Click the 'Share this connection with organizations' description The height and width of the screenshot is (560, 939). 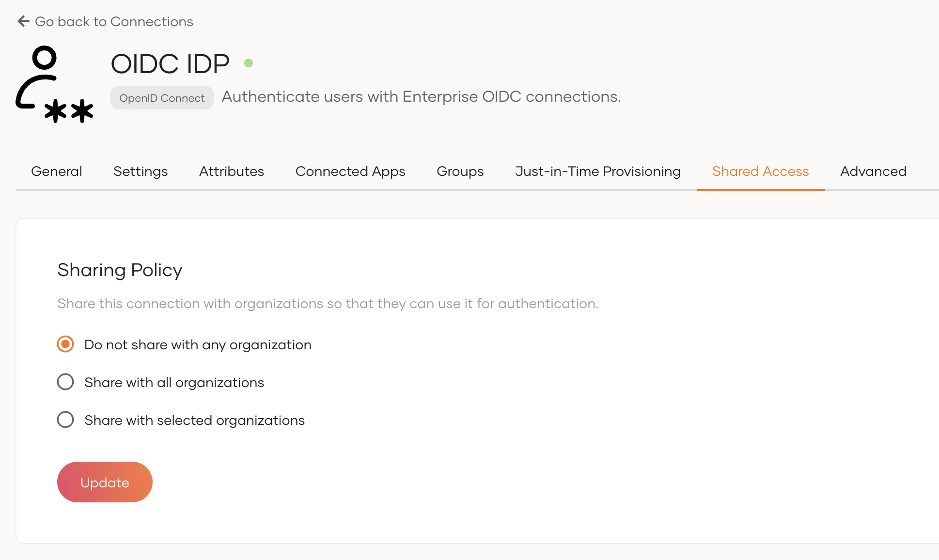pos(328,303)
